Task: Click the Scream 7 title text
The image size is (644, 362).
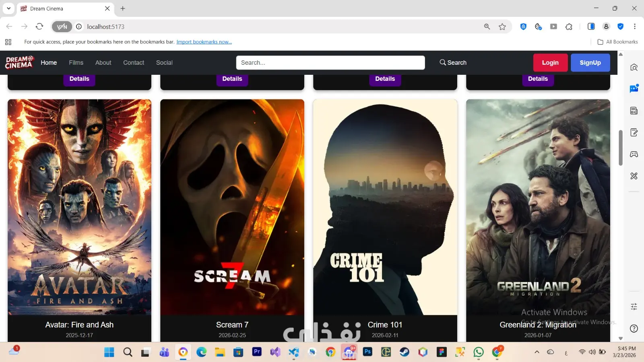Action: click(232, 325)
